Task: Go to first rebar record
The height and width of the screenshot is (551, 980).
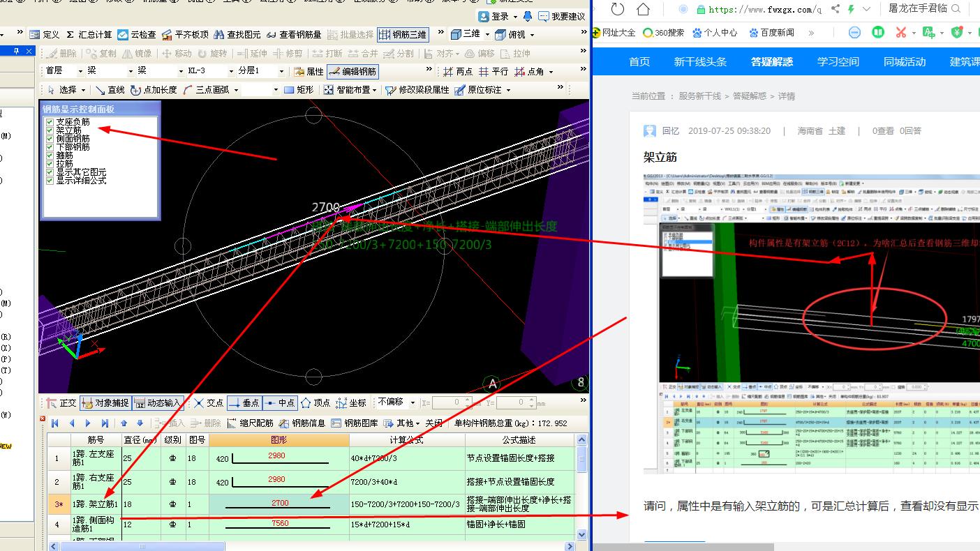Action: [x=54, y=423]
